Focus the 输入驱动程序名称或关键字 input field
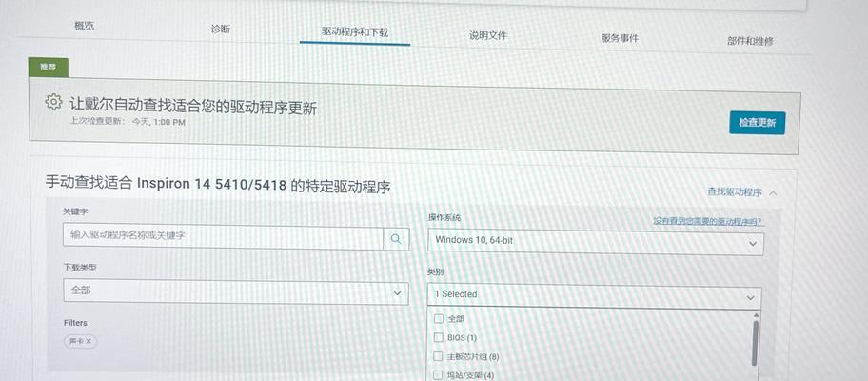The height and width of the screenshot is (381, 868). [x=223, y=236]
